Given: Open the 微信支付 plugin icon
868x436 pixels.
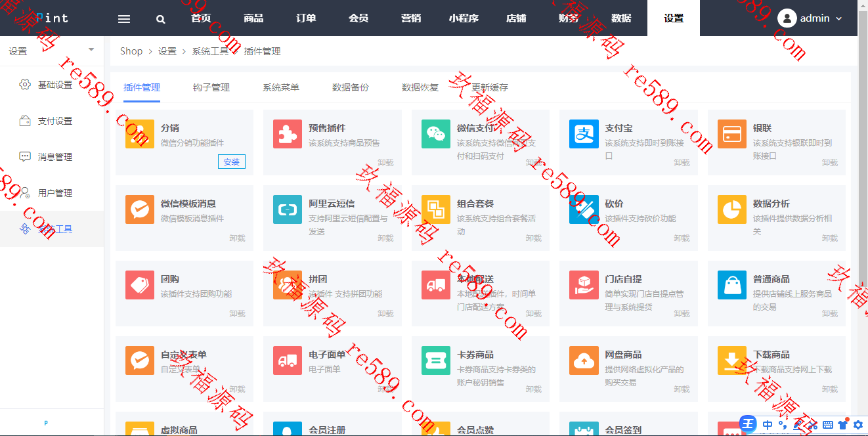Looking at the screenshot, I should click(436, 134).
